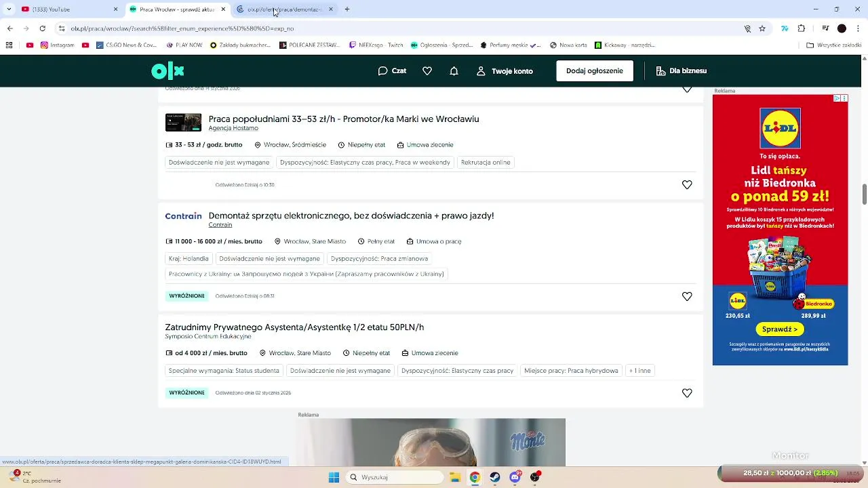This screenshot has width=868, height=488.
Task: Close the YouTube tab
Action: click(x=115, y=9)
